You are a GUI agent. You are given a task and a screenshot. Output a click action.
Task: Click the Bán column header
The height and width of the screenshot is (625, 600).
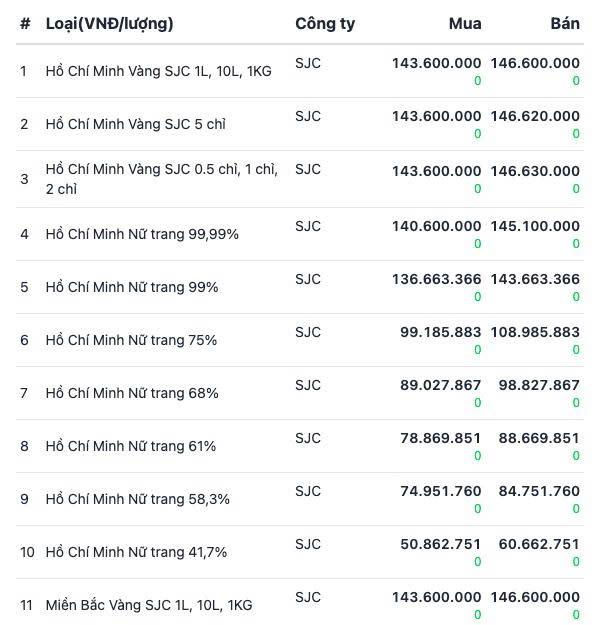[565, 24]
